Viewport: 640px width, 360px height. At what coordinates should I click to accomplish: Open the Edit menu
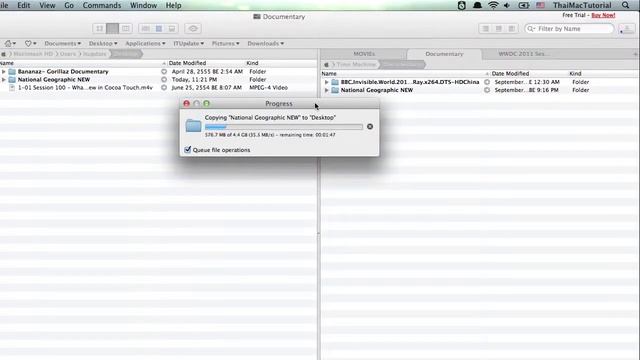(23, 5)
